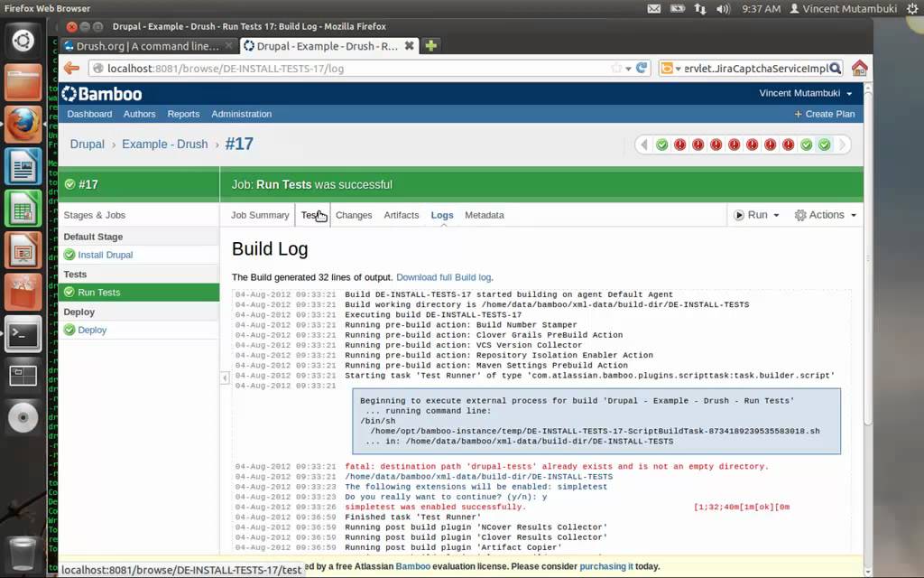This screenshot has width=924, height=578.
Task: Switch to the Metadata tab
Action: coord(485,215)
